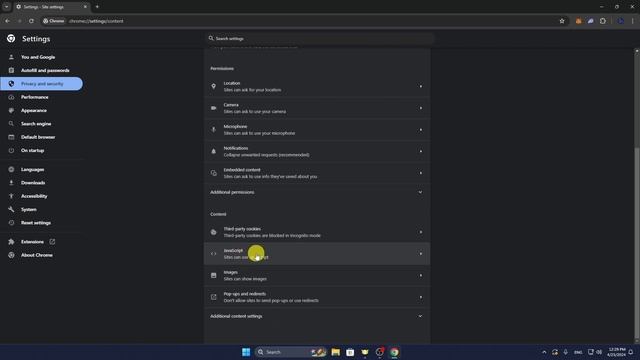Open Microphone permission arrow

(x=421, y=129)
